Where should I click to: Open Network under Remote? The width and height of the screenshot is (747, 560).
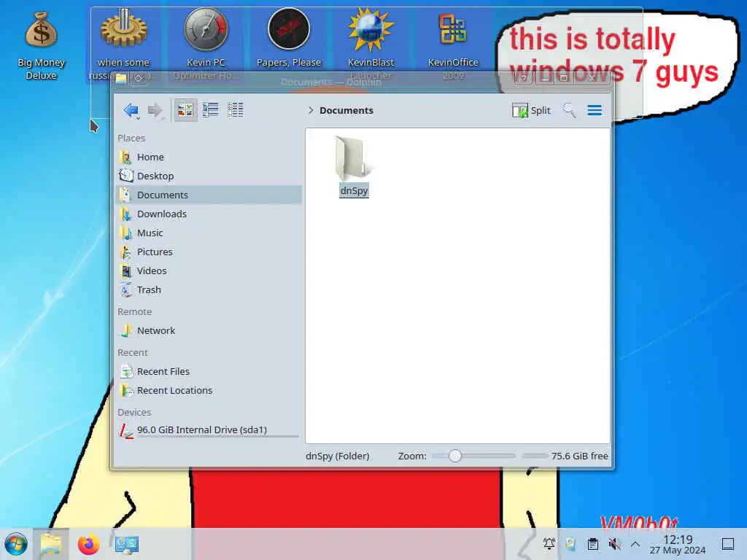209,330
